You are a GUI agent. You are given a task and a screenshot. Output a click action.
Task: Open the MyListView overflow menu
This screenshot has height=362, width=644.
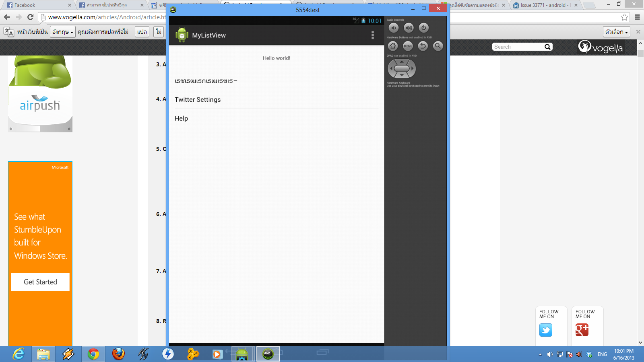373,35
